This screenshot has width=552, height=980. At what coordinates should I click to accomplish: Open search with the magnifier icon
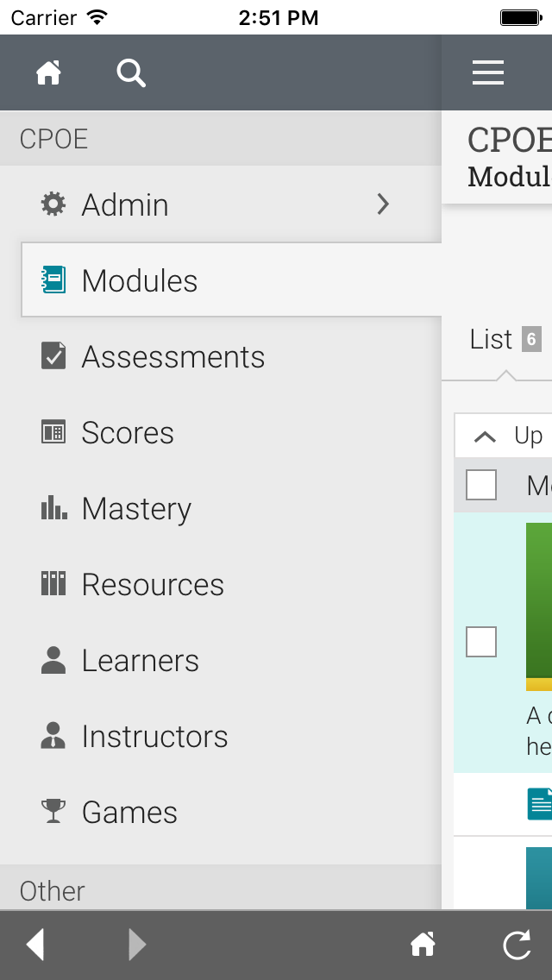131,73
